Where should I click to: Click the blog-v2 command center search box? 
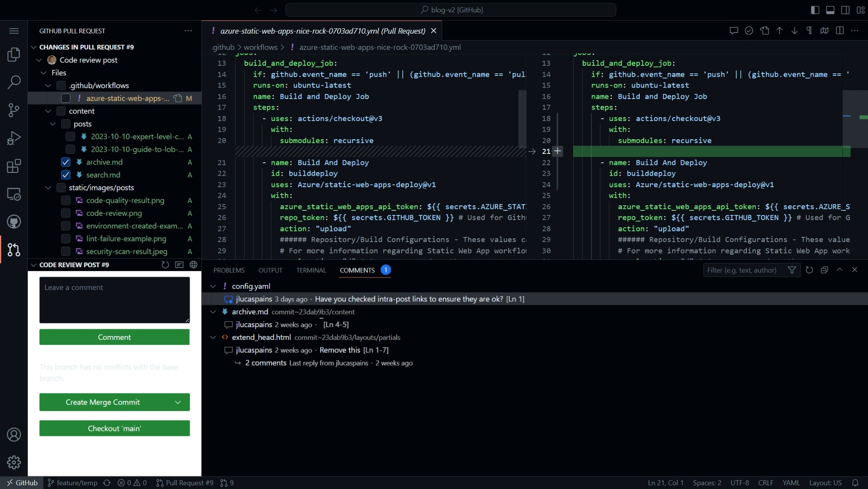coord(450,10)
